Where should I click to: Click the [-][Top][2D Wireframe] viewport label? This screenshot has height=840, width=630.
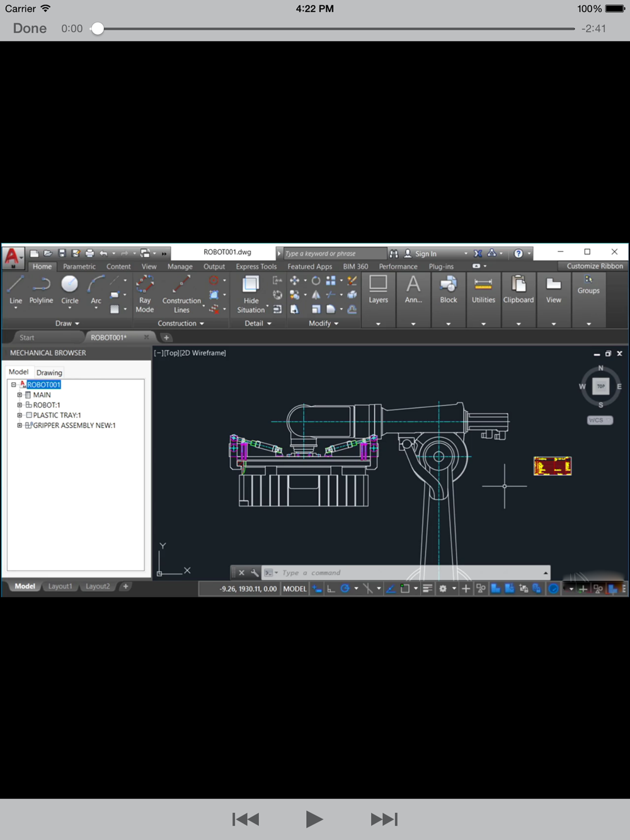(x=190, y=353)
